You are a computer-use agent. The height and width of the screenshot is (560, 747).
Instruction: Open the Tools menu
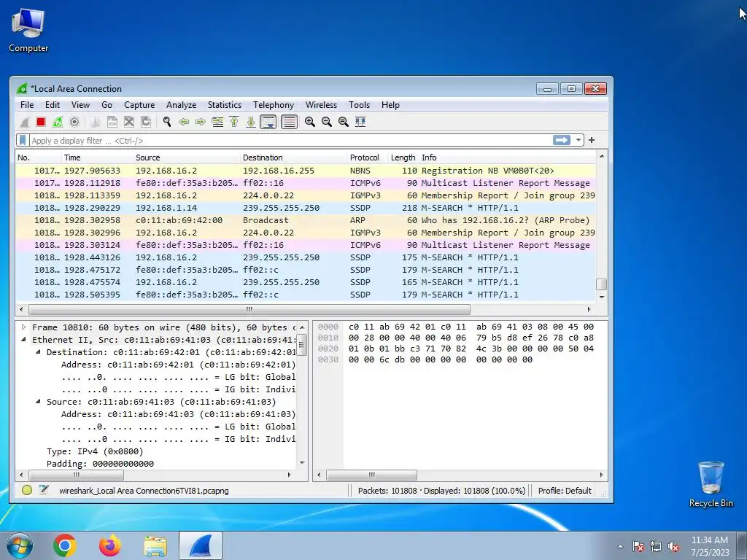(x=359, y=105)
